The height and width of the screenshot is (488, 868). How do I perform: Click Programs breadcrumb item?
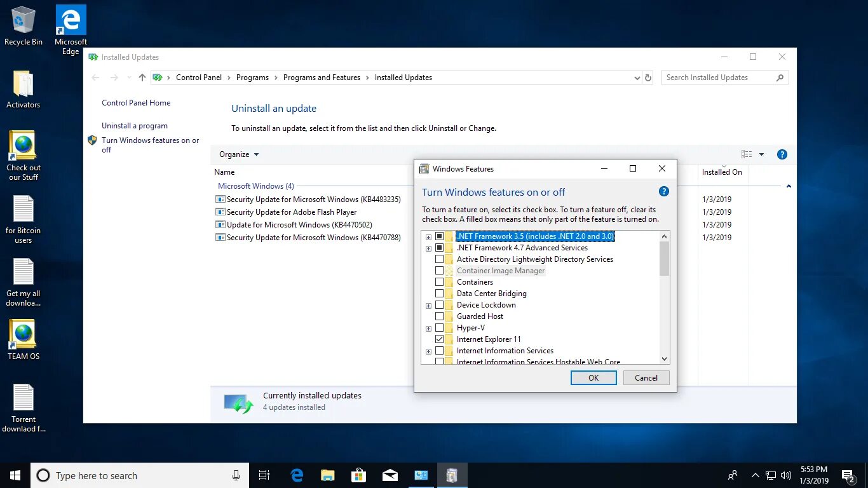click(252, 78)
